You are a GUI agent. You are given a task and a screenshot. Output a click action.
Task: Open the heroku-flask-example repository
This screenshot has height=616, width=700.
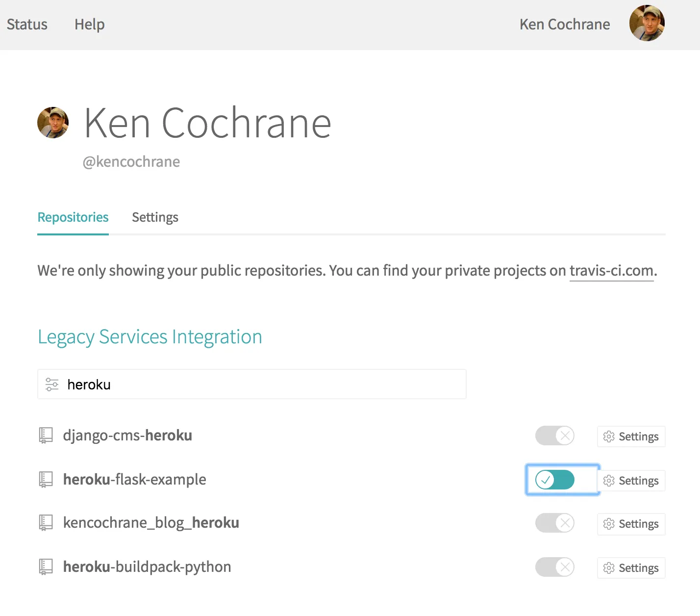click(135, 479)
